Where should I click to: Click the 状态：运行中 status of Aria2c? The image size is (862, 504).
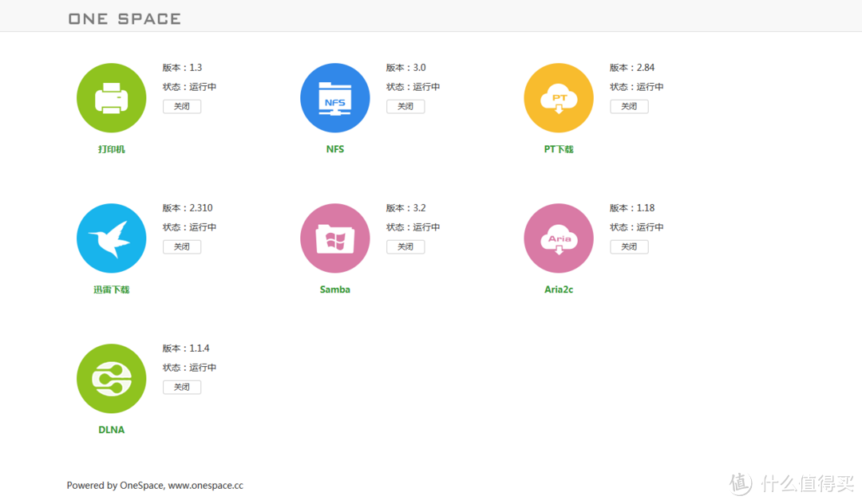[x=637, y=227]
